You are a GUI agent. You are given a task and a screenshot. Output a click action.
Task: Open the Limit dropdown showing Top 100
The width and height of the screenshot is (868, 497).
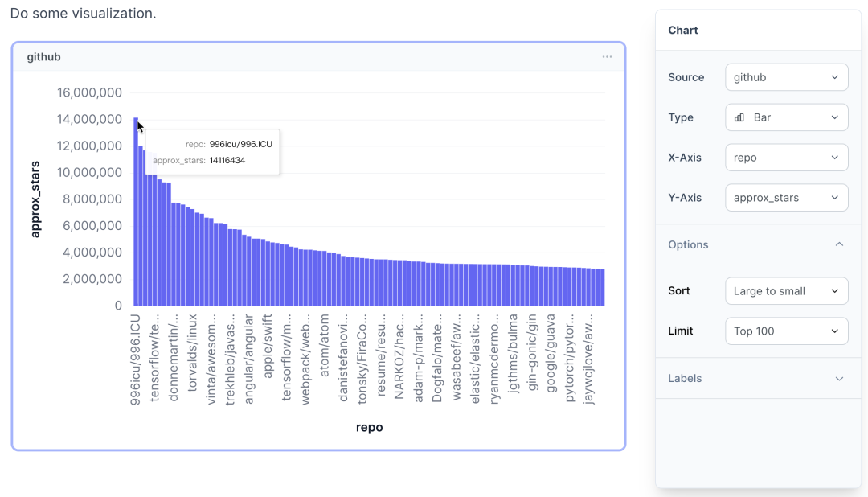[x=786, y=331]
